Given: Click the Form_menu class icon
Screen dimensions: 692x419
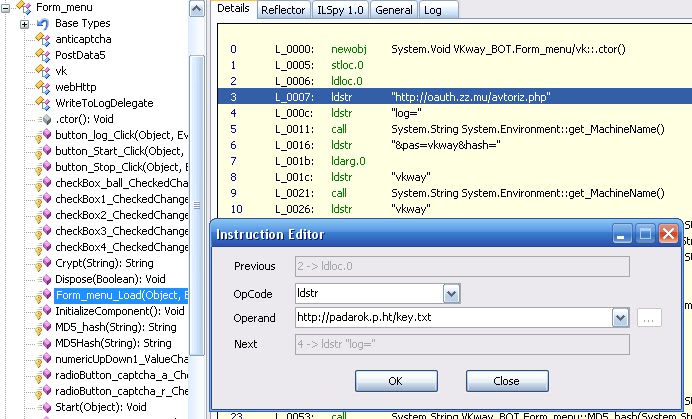Looking at the screenshot, I should click(x=24, y=7).
